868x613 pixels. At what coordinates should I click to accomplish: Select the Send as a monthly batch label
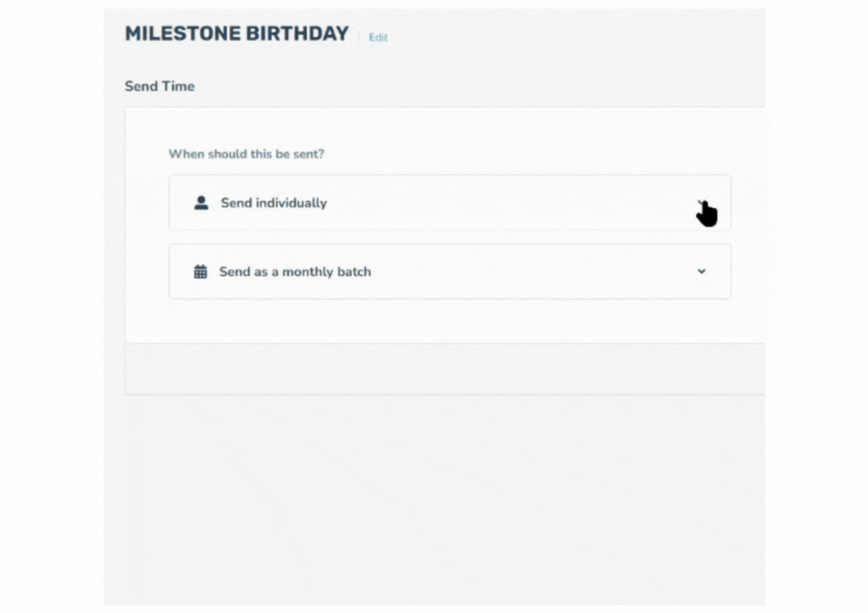295,271
